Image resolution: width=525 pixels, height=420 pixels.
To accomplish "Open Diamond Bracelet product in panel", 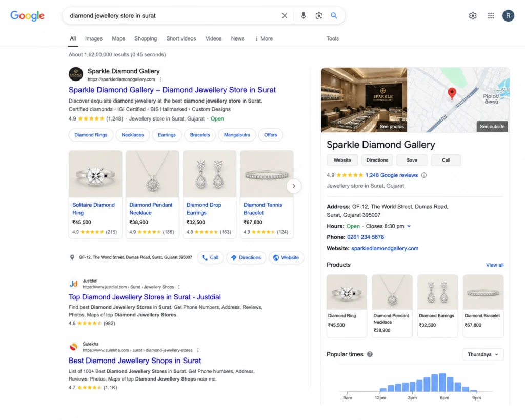I will [483, 306].
